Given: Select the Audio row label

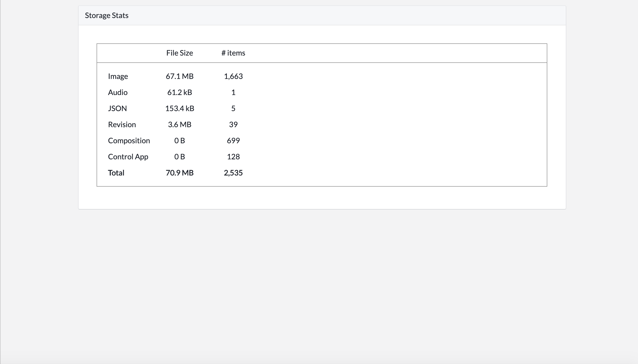Looking at the screenshot, I should tap(118, 92).
